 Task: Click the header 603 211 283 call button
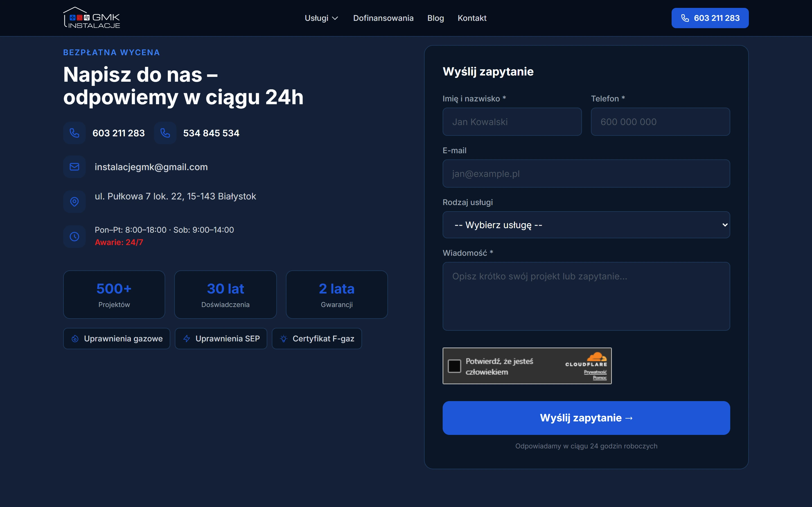pos(710,18)
